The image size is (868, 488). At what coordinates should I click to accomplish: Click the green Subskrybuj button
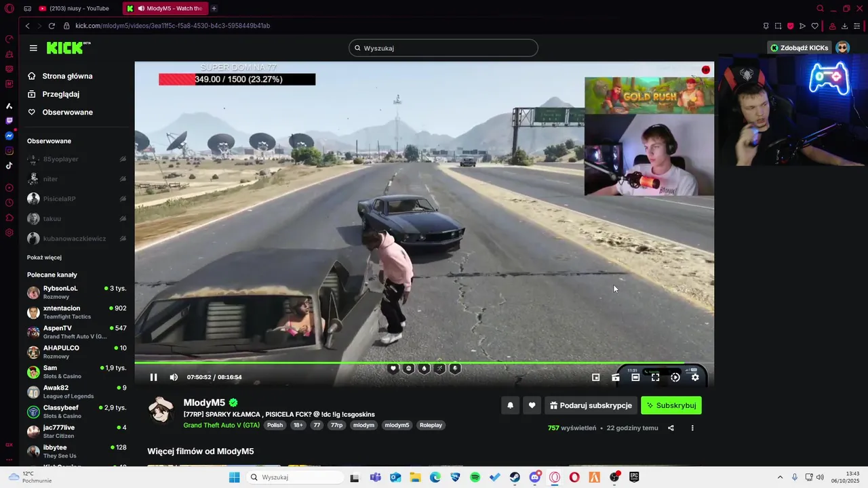(671, 405)
